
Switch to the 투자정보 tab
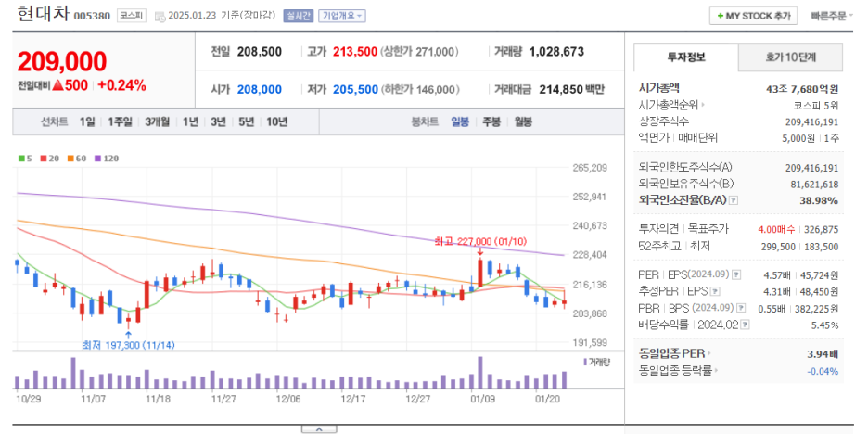[x=686, y=57]
